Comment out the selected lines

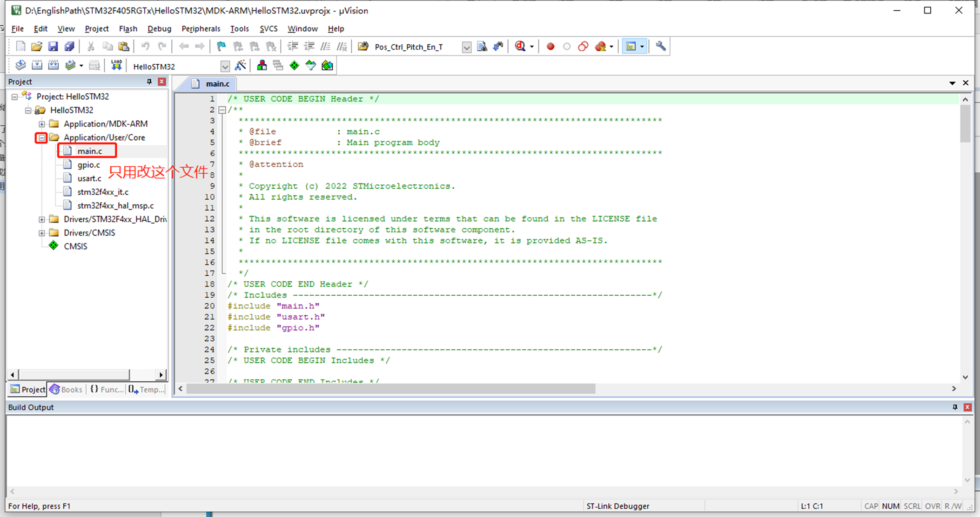(326, 47)
